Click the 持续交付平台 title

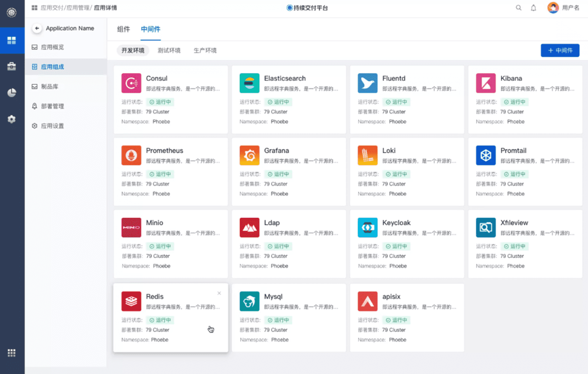tap(311, 8)
